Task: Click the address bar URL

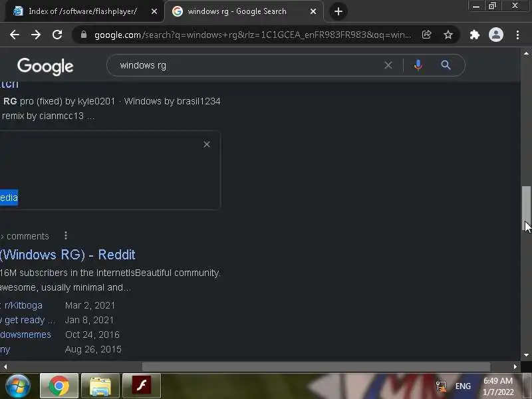Action: (x=253, y=35)
